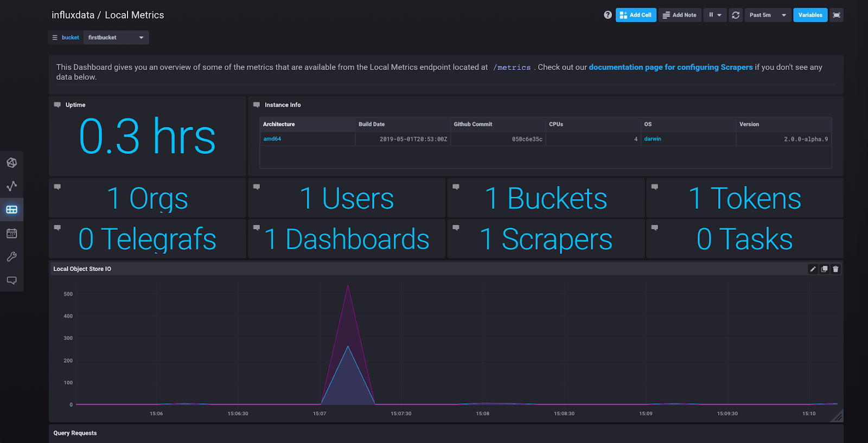Click the note icon on Orgs cell
The height and width of the screenshot is (443, 868).
tap(58, 187)
